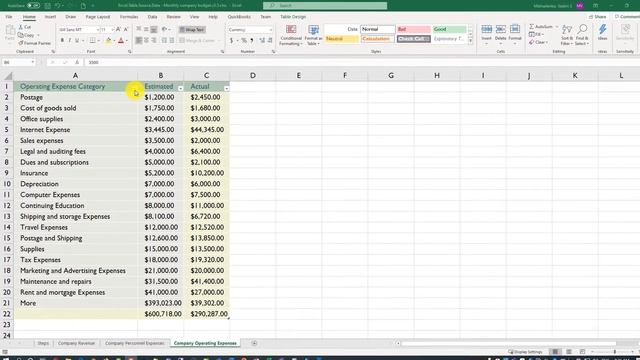Image resolution: width=640 pixels, height=360 pixels.
Task: Click the Copy icon in Clipboard
Action: pos(21,35)
